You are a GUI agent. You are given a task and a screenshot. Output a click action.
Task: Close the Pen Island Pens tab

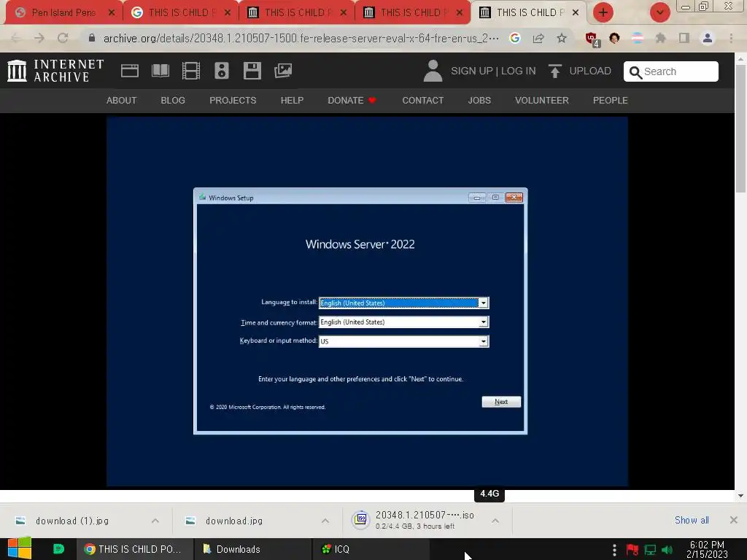112,12
